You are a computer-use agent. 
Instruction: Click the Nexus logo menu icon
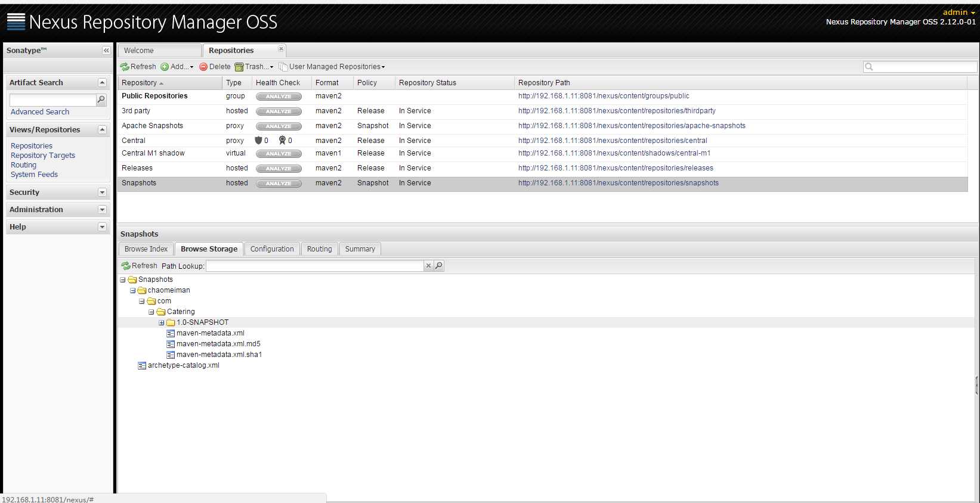click(x=16, y=21)
